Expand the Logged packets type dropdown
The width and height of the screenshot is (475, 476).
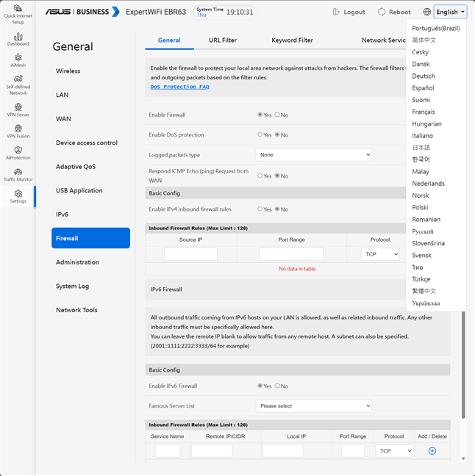(313, 155)
